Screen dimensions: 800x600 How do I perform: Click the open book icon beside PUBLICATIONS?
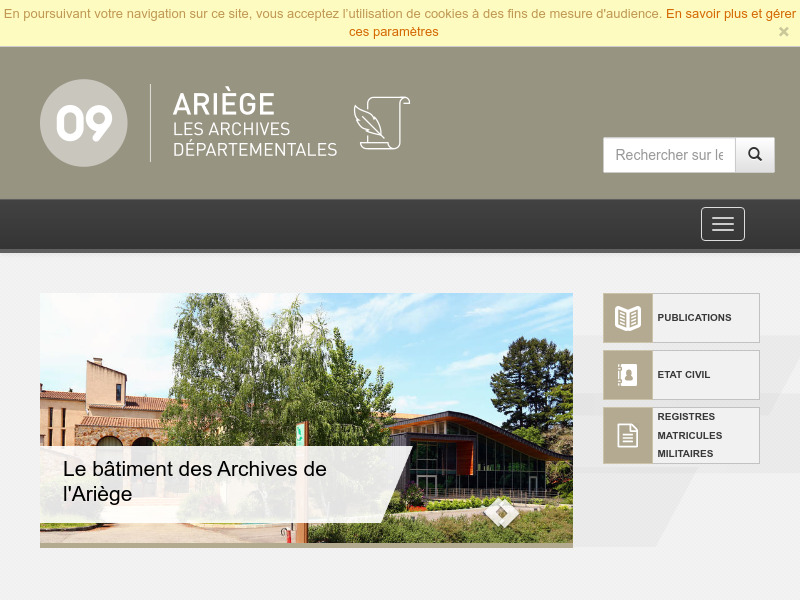click(628, 317)
